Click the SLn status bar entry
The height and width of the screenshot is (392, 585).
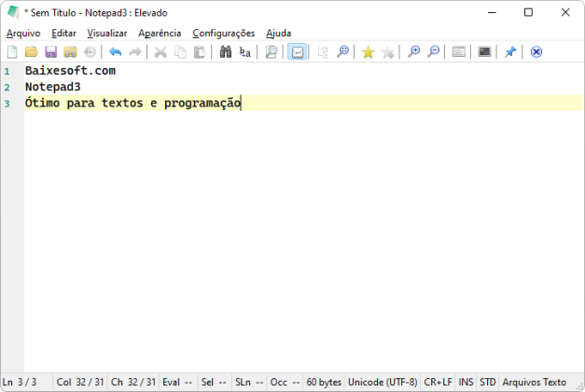(x=249, y=383)
